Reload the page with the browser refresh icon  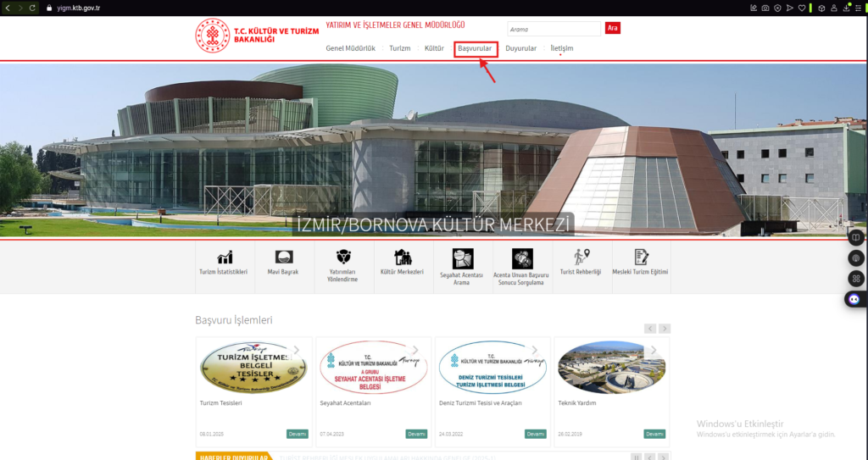tap(33, 8)
